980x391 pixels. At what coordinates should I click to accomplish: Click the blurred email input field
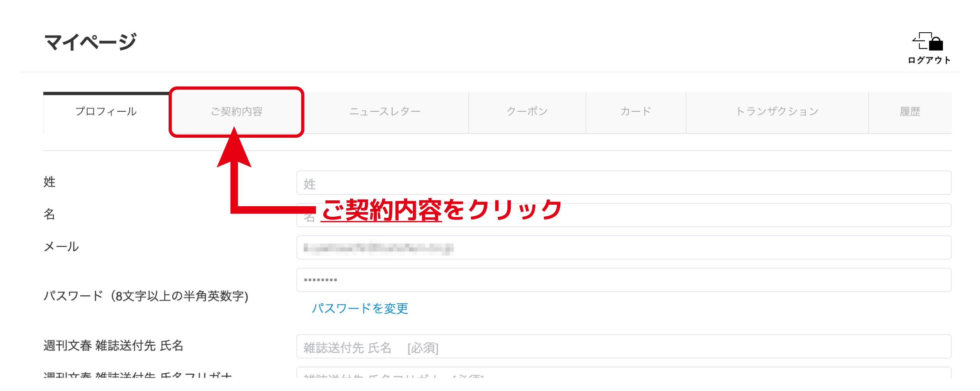(x=624, y=247)
